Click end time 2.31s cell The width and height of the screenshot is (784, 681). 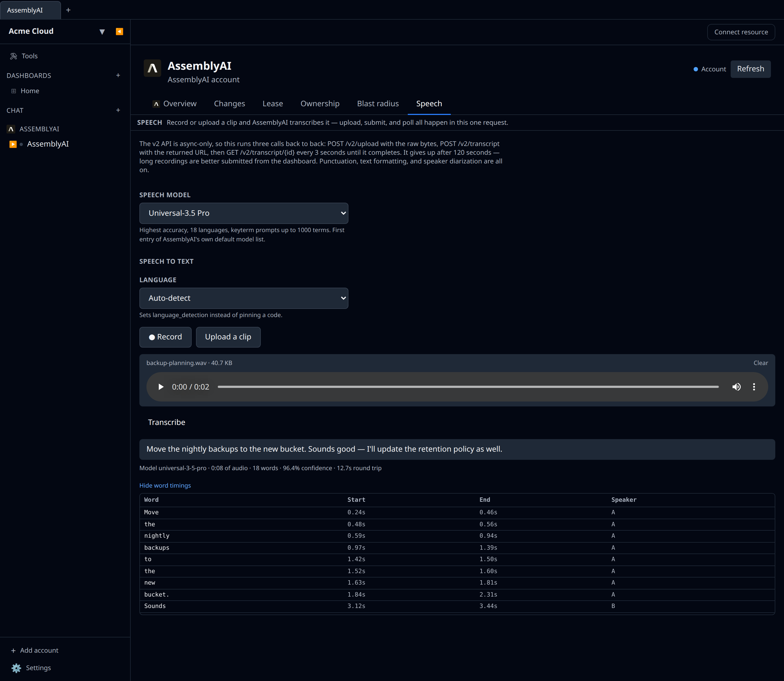(488, 594)
